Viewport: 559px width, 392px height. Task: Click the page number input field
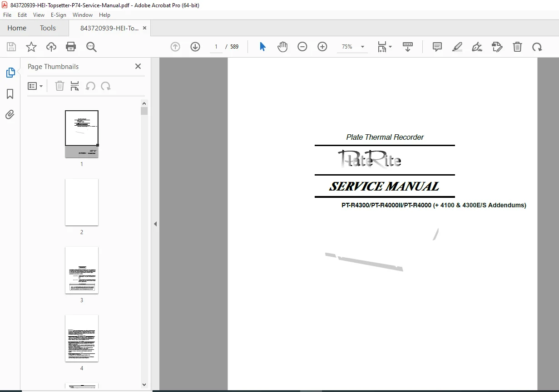tap(216, 47)
